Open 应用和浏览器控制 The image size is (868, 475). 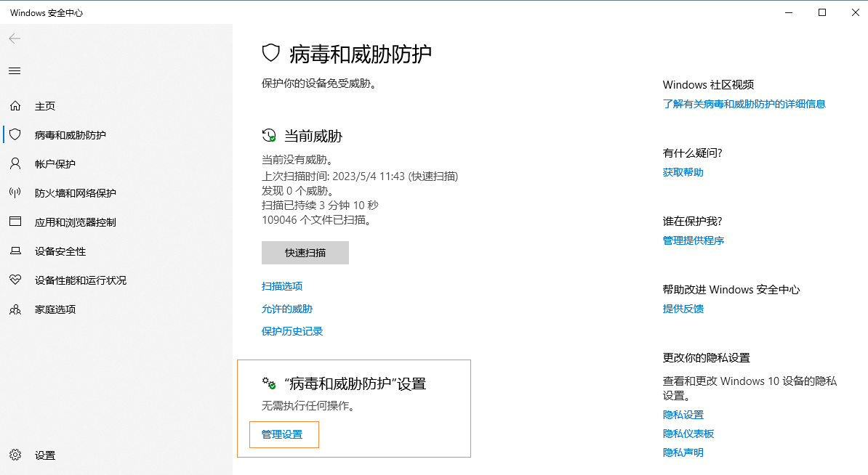pos(76,222)
